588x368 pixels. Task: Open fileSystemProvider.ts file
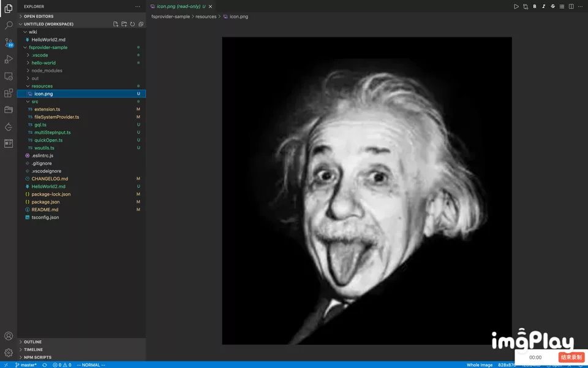coord(81,117)
